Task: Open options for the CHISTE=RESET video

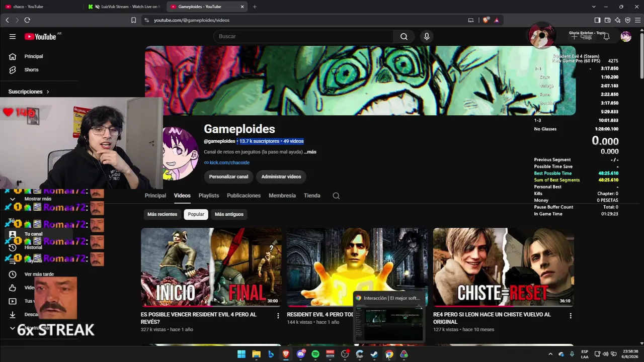Action: [x=571, y=316]
